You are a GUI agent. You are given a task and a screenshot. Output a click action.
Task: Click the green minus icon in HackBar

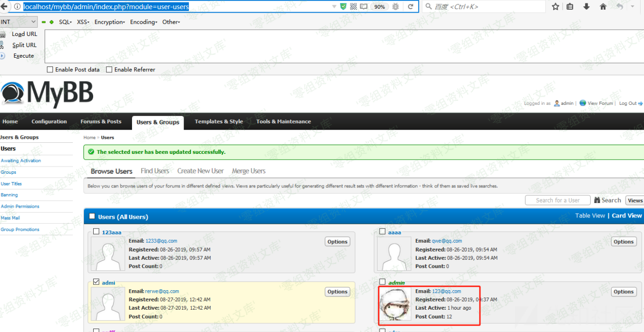pos(44,22)
